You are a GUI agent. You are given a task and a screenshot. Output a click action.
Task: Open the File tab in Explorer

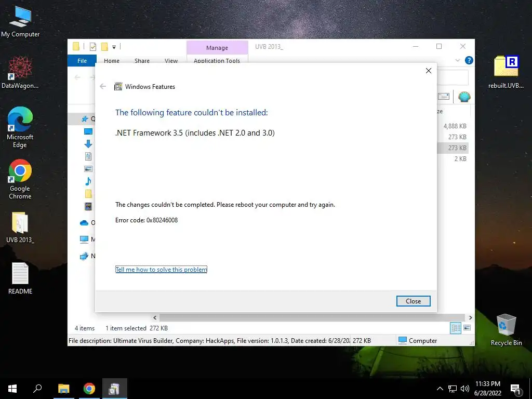[82, 60]
